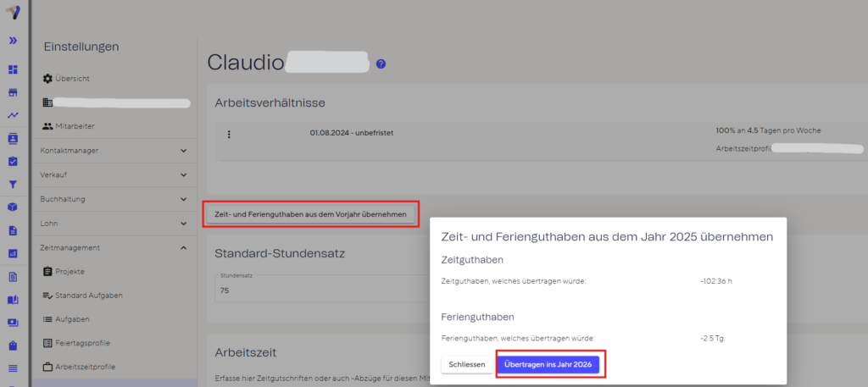Click the funnel filter icon in left rail
Image resolution: width=868 pixels, height=387 pixels.
pos(13,184)
